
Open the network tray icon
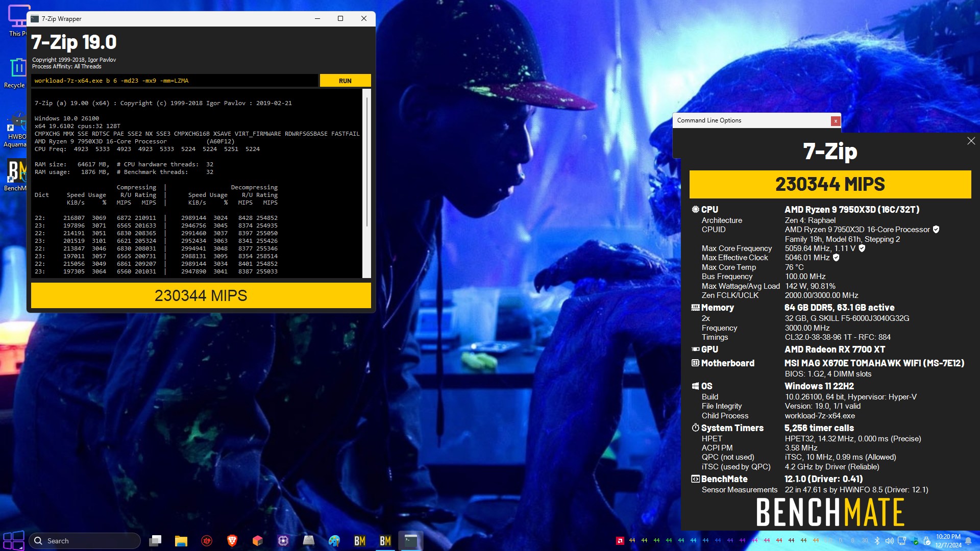902,541
